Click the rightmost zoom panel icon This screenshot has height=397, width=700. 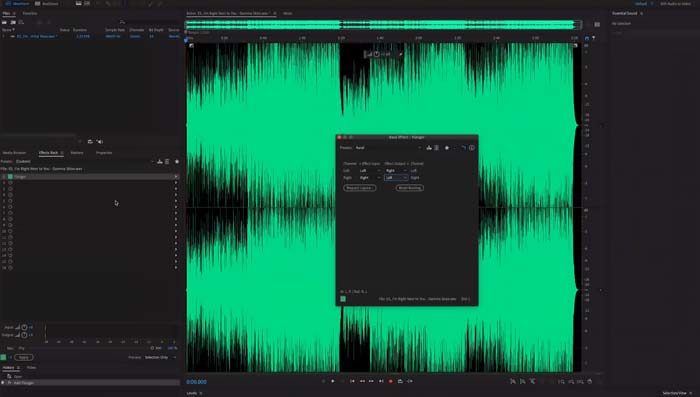590,381
